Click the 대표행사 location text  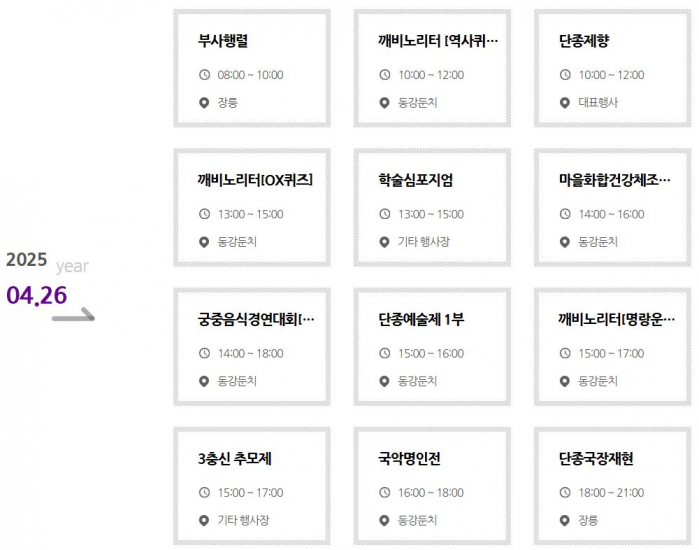598,103
